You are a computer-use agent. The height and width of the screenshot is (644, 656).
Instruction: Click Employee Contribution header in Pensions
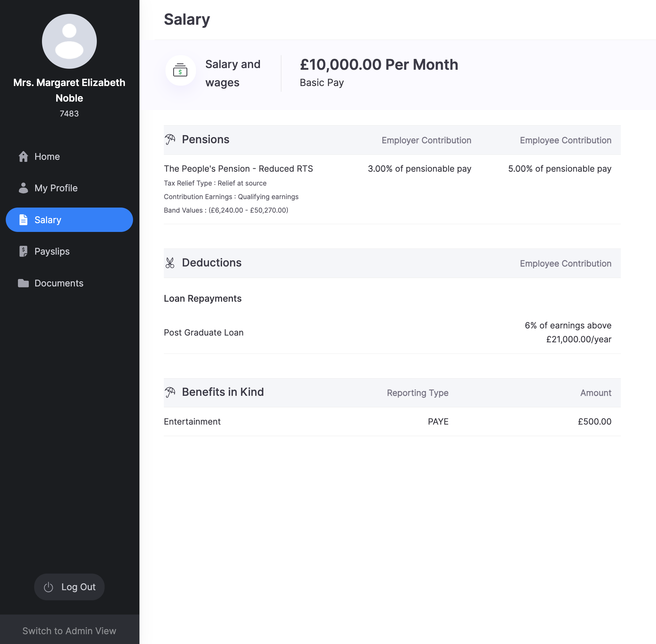(566, 140)
